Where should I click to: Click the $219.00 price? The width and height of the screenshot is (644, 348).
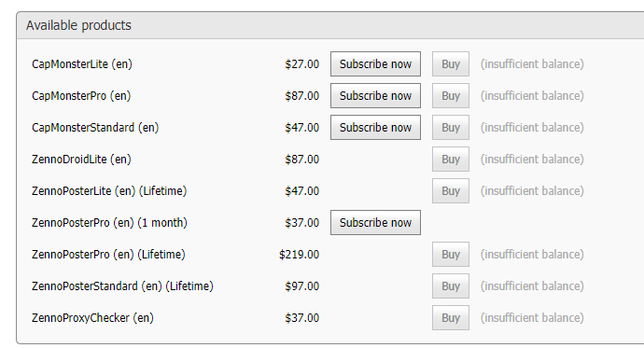tap(299, 255)
